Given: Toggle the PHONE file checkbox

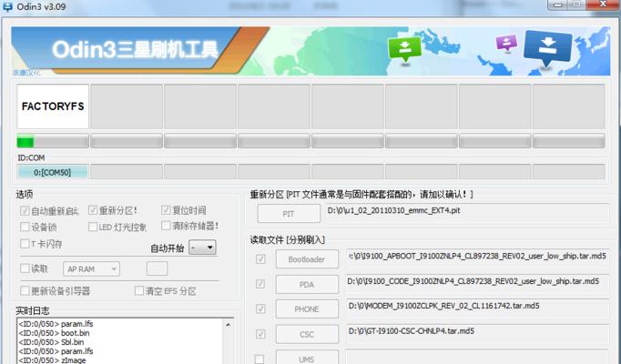Looking at the screenshot, I should [x=260, y=308].
